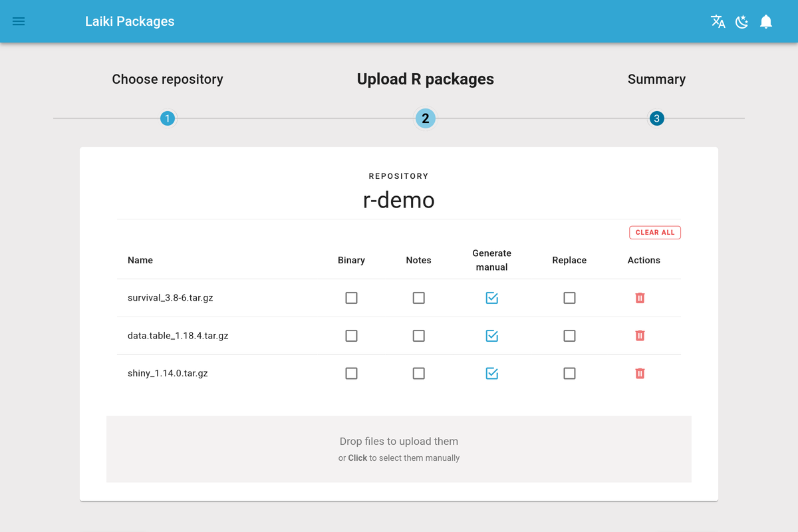
Task: Uncheck Generate manual for shiny_1.14.0.tar.gz
Action: [x=491, y=374]
